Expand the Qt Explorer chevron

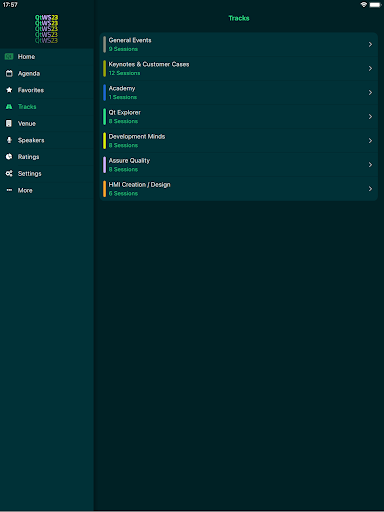370,116
